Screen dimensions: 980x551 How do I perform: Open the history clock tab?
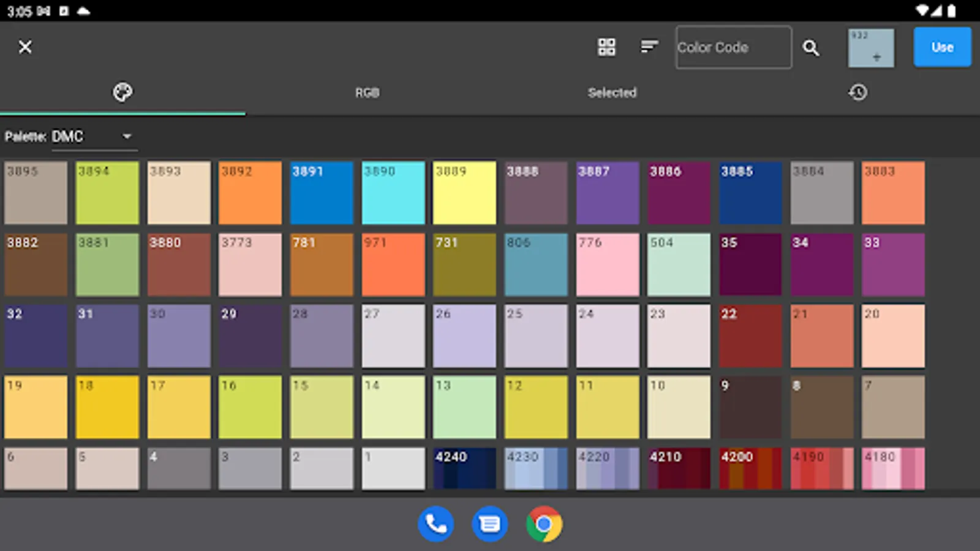pos(858,92)
